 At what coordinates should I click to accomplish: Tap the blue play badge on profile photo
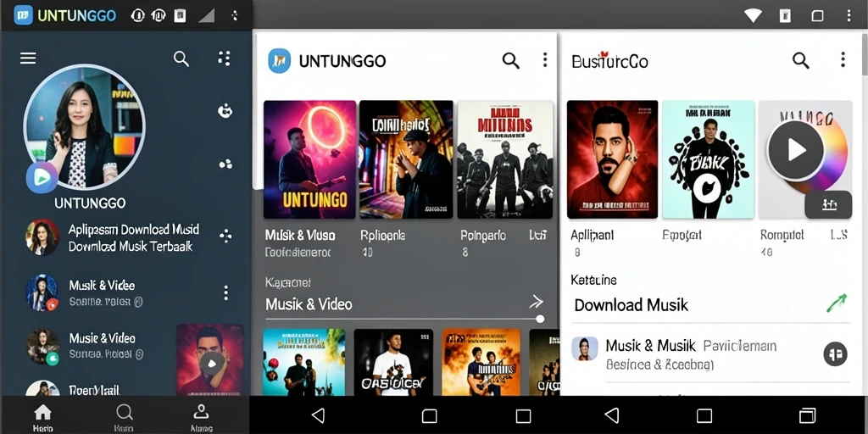tap(42, 177)
